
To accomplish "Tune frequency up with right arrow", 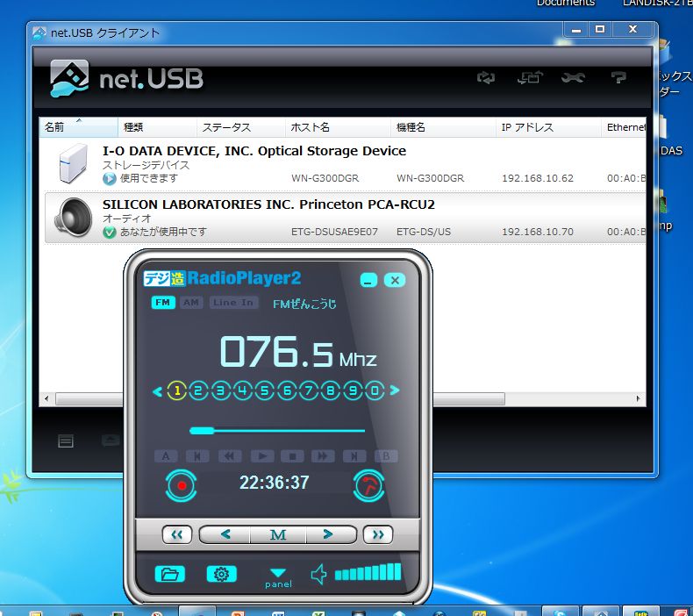I will click(330, 534).
